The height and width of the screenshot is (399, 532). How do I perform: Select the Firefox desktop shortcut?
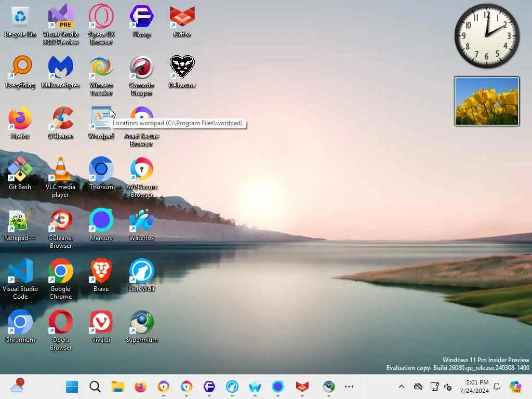coord(20,123)
